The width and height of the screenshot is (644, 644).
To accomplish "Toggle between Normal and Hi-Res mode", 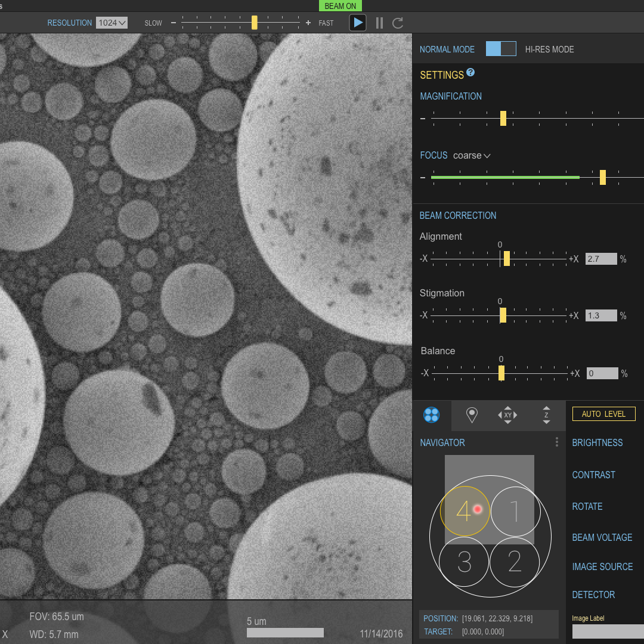I will pos(501,48).
